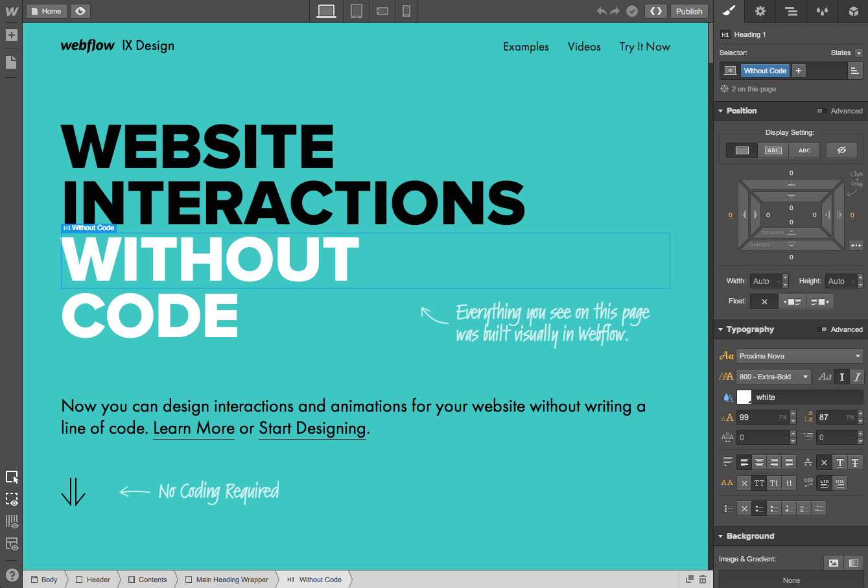The width and height of the screenshot is (868, 588).
Task: Set display to block
Action: 742,150
